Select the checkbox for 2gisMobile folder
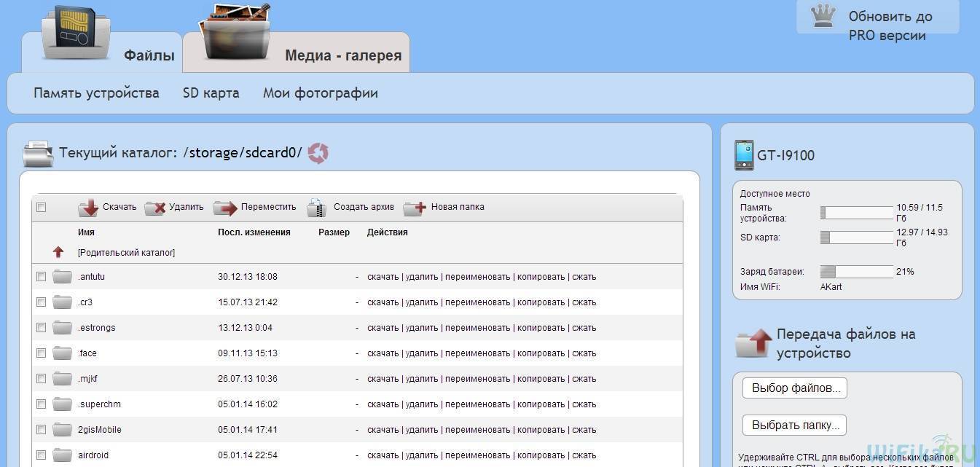980x467 pixels. [42, 430]
